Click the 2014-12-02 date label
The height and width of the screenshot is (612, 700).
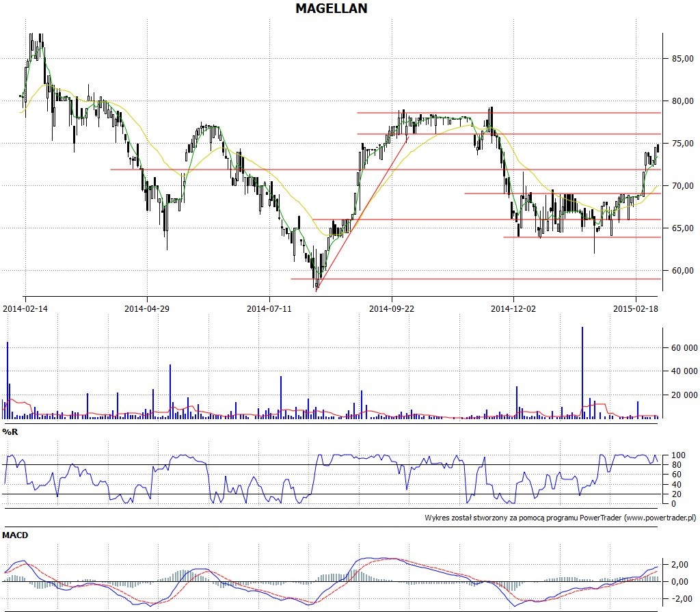pos(513,308)
